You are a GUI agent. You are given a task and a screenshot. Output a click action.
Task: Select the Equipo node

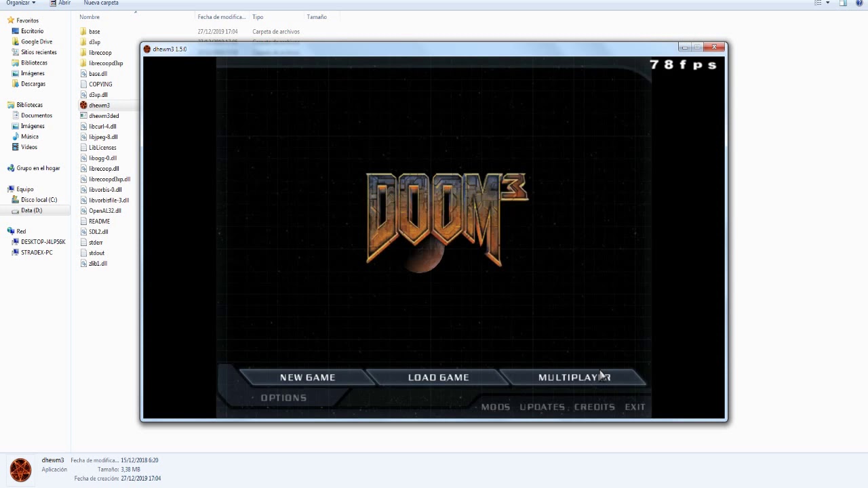point(24,190)
